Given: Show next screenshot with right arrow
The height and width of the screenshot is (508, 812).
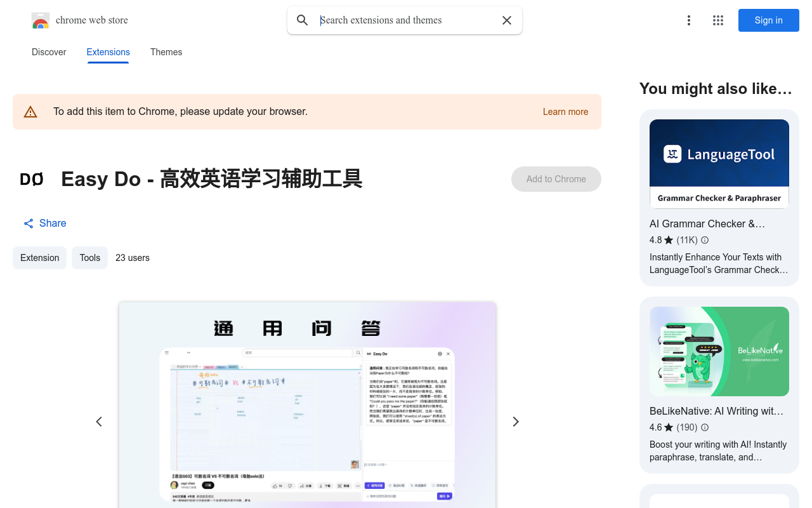Looking at the screenshot, I should (516, 422).
